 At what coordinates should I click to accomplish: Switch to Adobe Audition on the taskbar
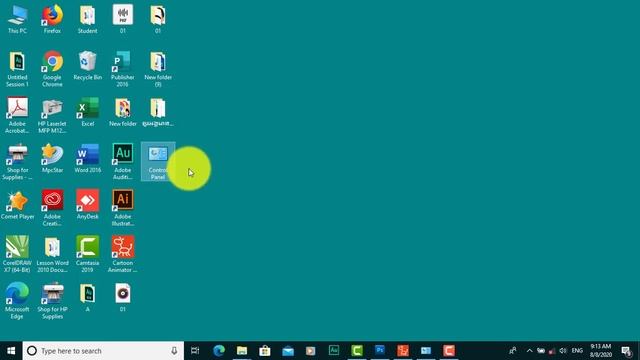point(334,351)
